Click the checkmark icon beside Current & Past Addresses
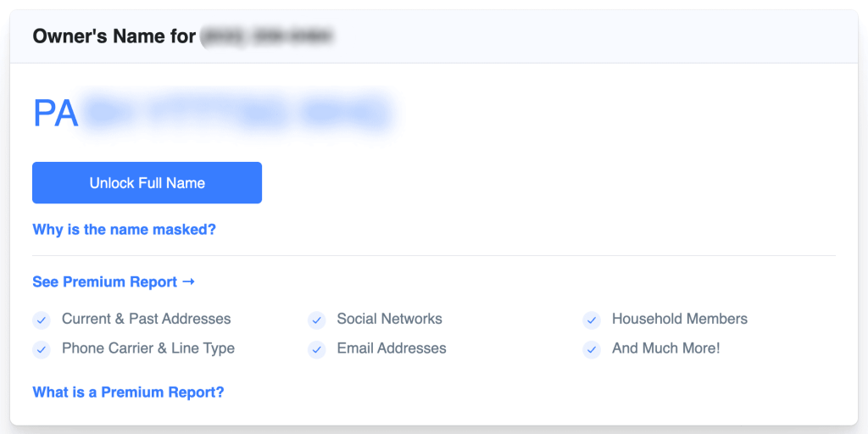868x434 pixels. click(x=42, y=320)
